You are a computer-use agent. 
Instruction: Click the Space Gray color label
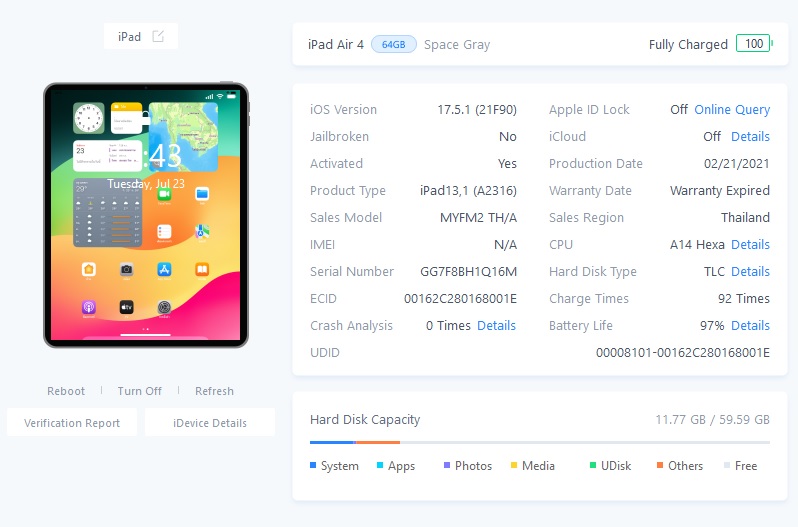coord(457,45)
